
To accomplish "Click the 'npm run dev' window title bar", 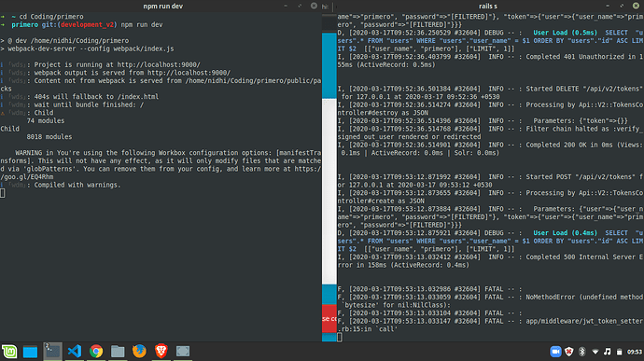I will click(x=162, y=7).
